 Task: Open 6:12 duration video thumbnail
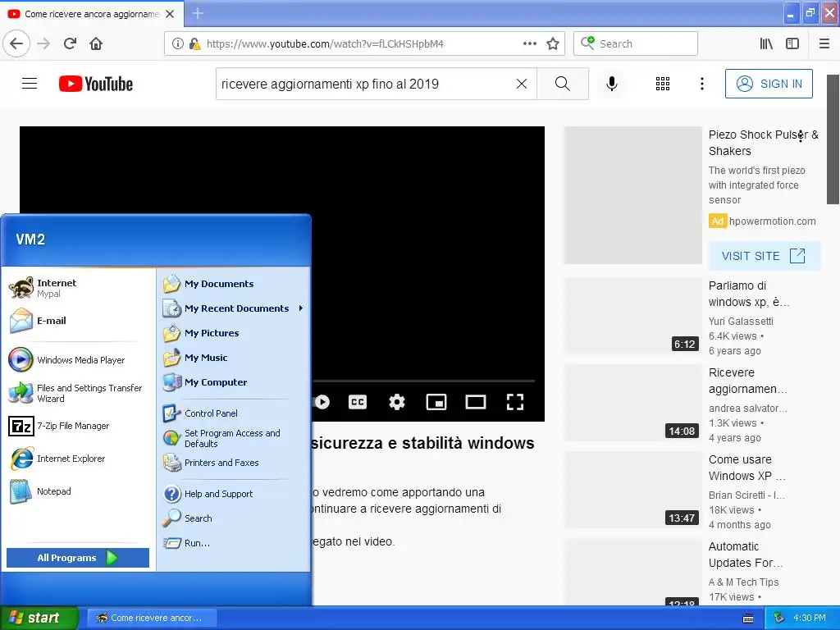click(x=632, y=316)
